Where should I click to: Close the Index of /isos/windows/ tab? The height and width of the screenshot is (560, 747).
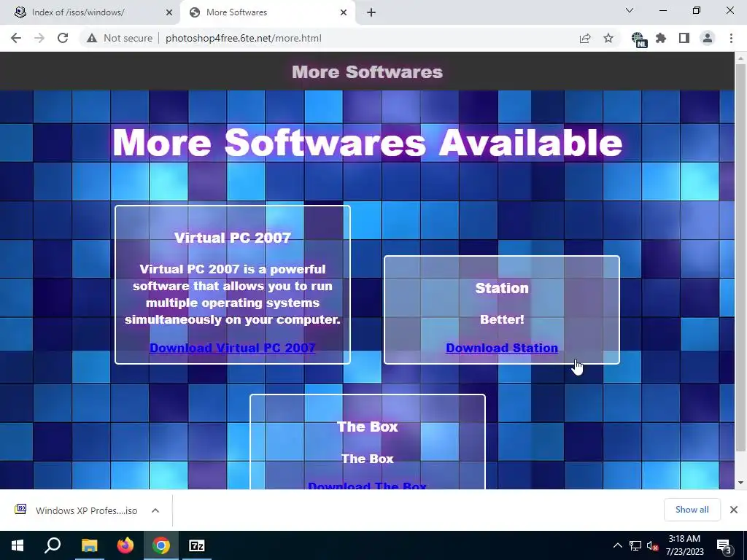[169, 12]
